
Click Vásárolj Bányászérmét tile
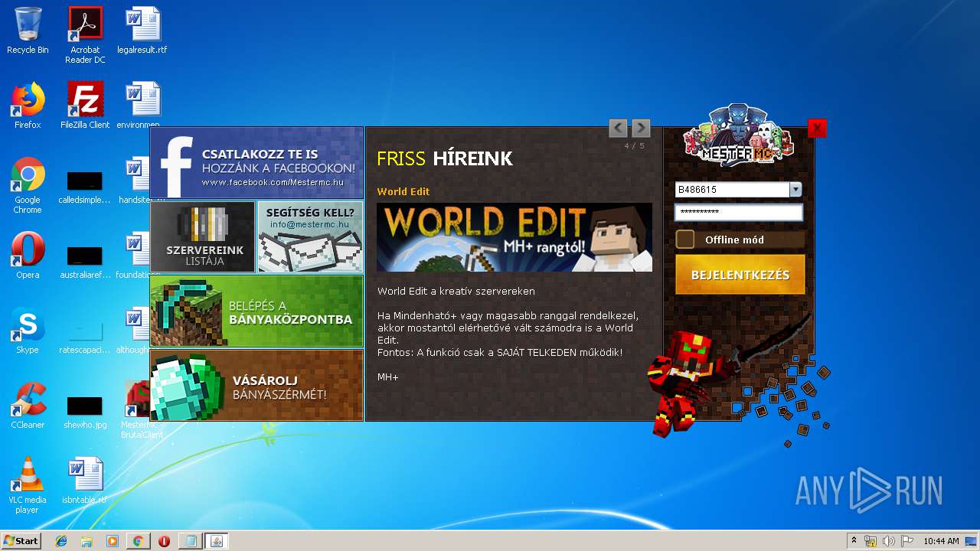coord(256,385)
